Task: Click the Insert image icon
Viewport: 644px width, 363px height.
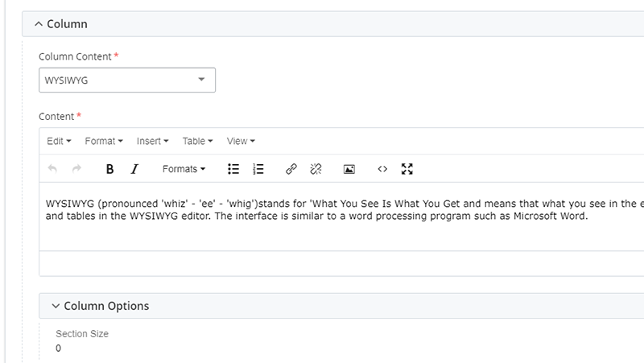Action: (349, 169)
